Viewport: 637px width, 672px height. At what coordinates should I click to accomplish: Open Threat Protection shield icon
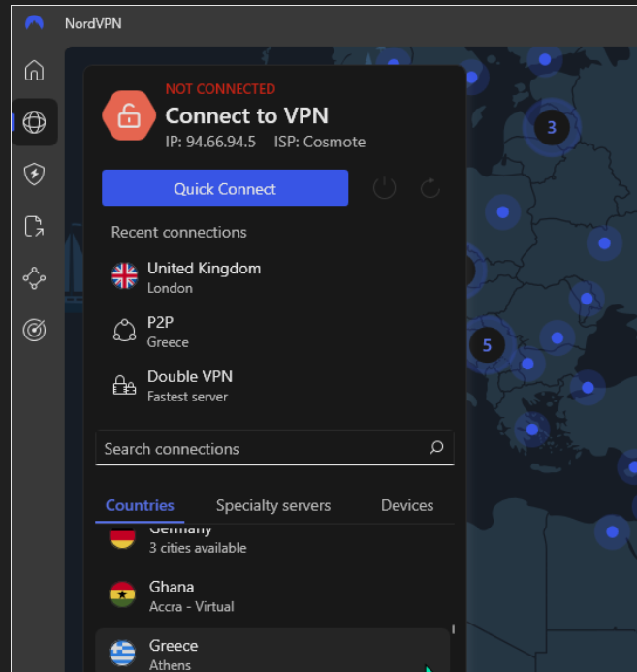pos(34,174)
